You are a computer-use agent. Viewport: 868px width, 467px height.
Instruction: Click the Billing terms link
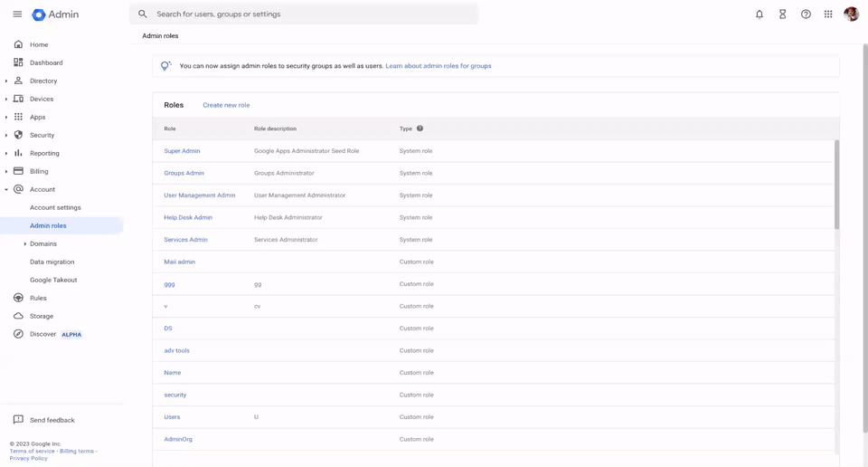76,451
